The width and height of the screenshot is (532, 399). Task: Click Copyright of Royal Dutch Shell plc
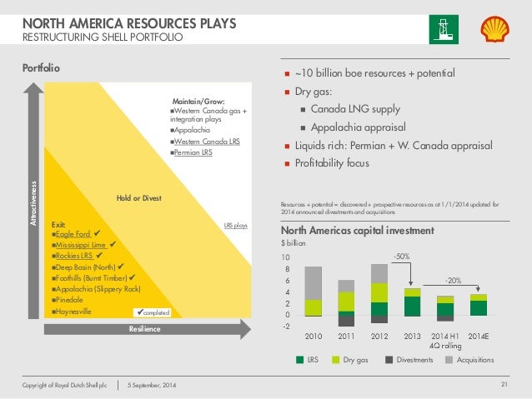point(64,385)
